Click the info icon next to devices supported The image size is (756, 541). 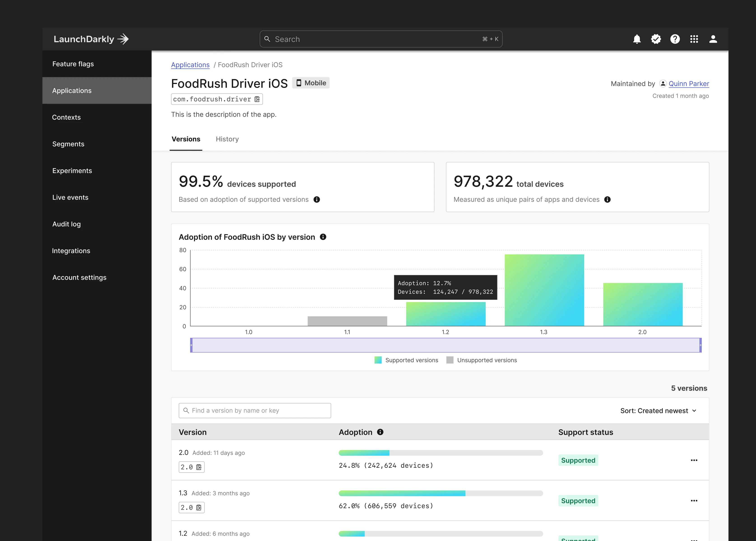pyautogui.click(x=317, y=200)
